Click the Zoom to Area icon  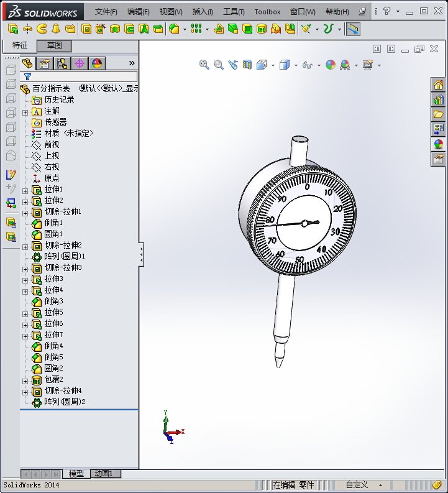218,65
